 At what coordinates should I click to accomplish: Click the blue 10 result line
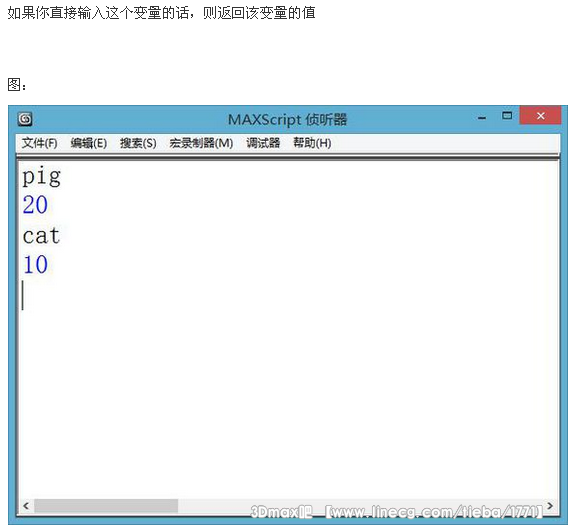35,264
